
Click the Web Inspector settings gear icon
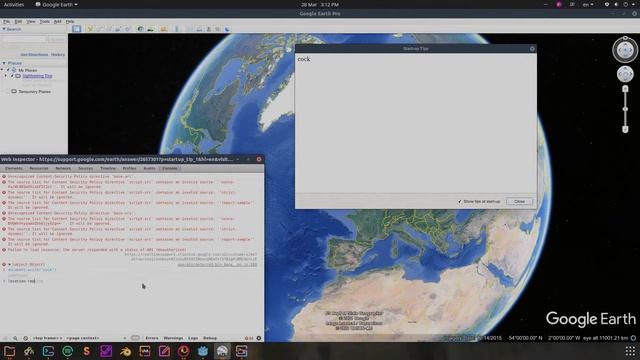(x=259, y=338)
